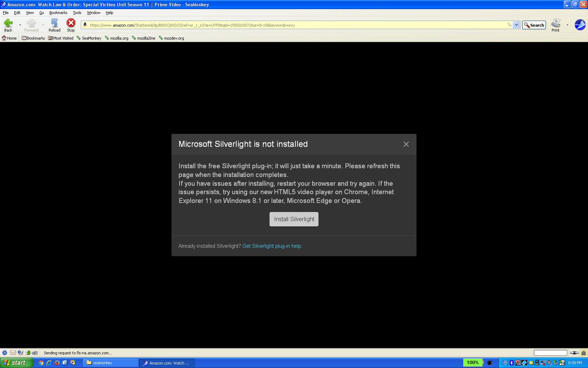Open the Get Silverlight plug-in help link
Screen dimensions: 588x368
[272, 246]
